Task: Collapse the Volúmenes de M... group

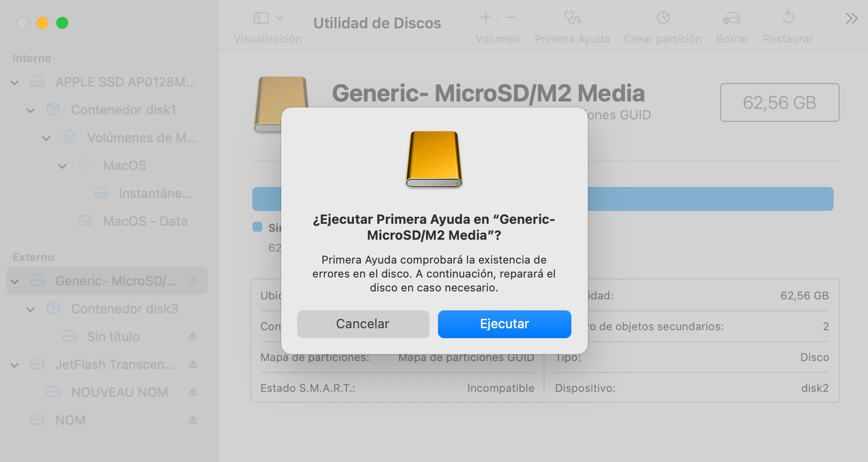Action: (x=47, y=138)
